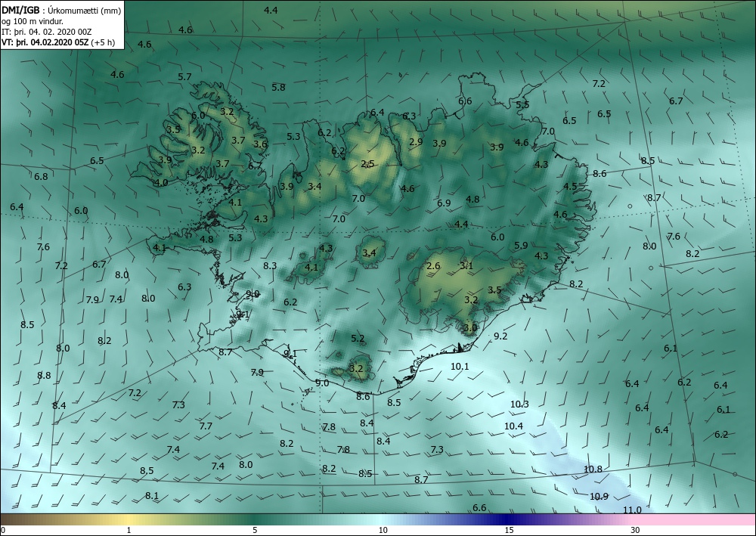Click the map value '5.7'
The height and width of the screenshot is (536, 756).
pos(184,76)
